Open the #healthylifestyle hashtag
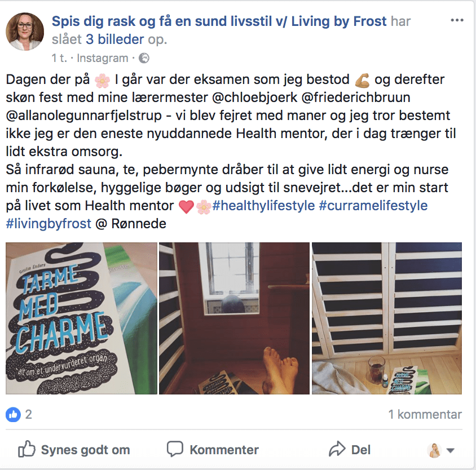Image resolution: width=476 pixels, height=470 pixels. pyautogui.click(x=263, y=206)
